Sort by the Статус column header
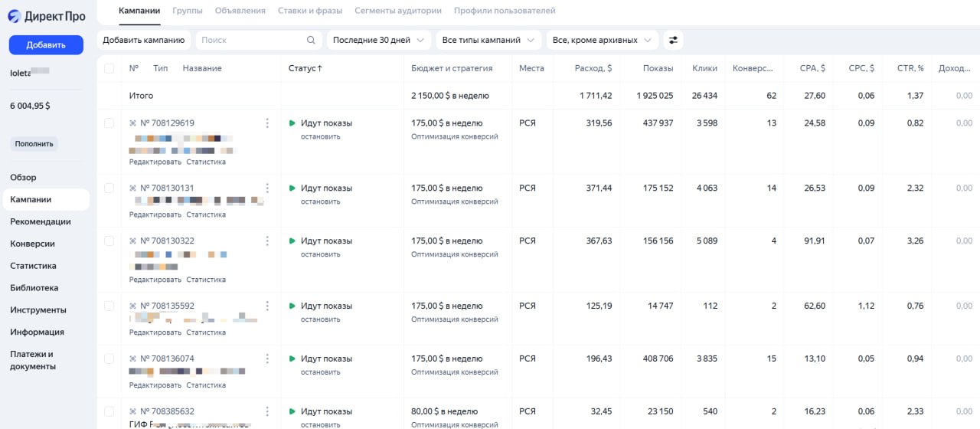Viewport: 980px width, 429px height. 305,68
